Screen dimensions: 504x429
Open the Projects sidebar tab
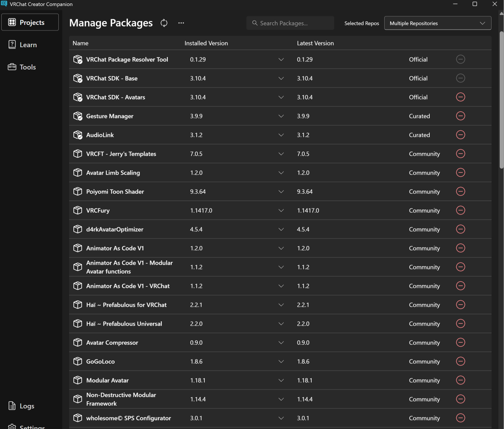coord(30,22)
